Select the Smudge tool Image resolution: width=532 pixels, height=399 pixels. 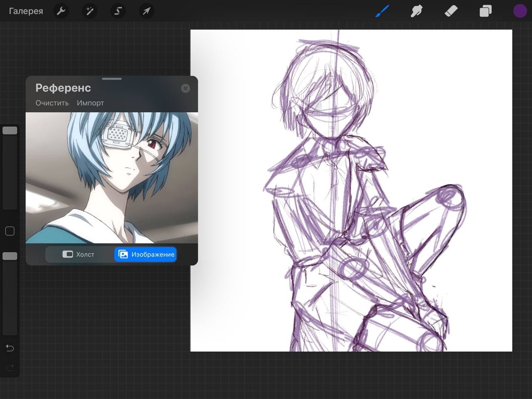[x=416, y=11]
